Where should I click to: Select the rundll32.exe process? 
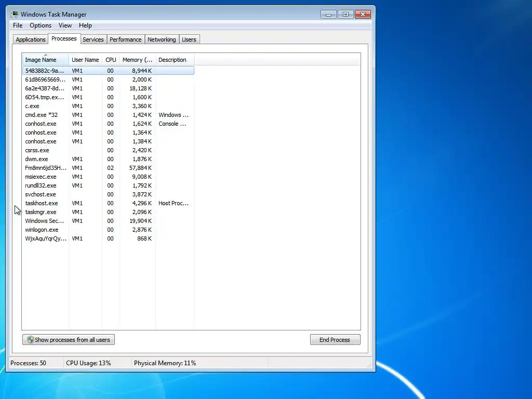(108, 185)
